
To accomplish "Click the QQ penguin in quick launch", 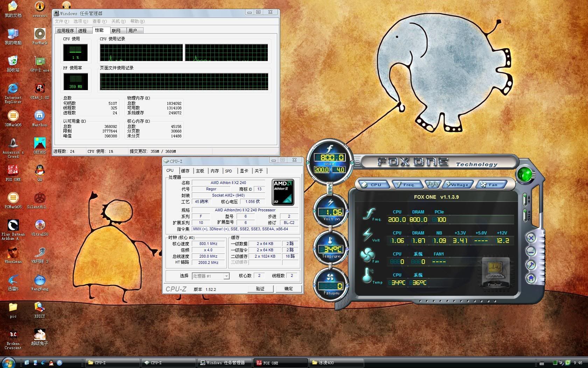I will click(51, 363).
